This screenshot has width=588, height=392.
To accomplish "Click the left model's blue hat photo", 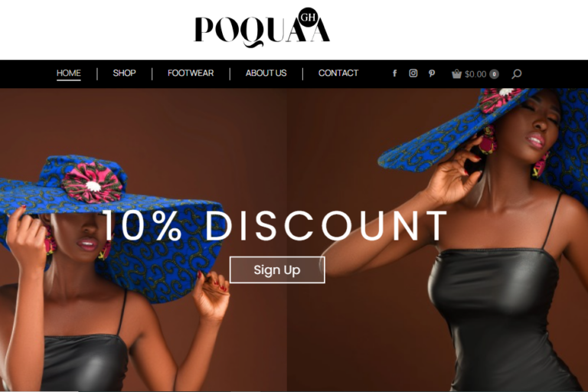I will (113, 225).
